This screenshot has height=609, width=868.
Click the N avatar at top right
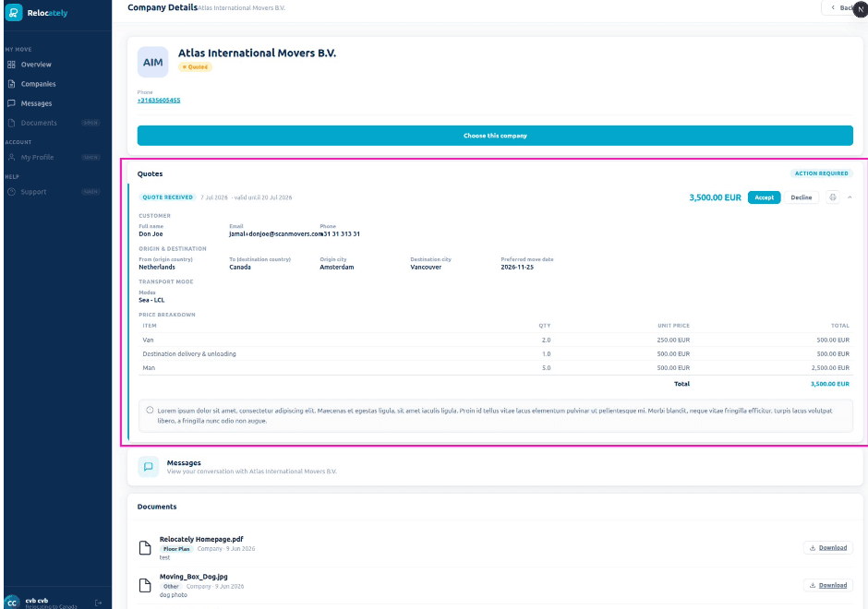tap(861, 9)
